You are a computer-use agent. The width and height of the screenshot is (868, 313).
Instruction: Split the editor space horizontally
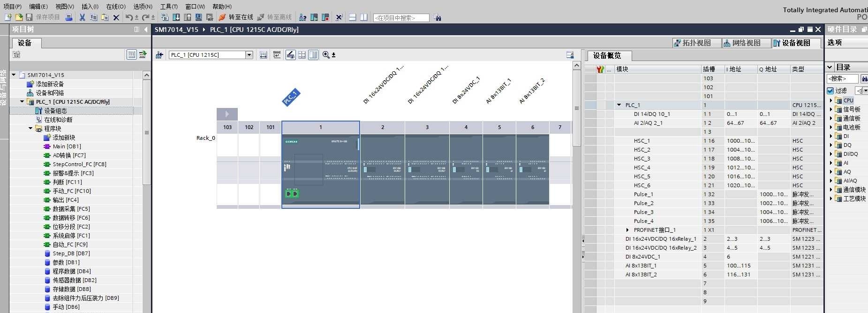[x=353, y=17]
